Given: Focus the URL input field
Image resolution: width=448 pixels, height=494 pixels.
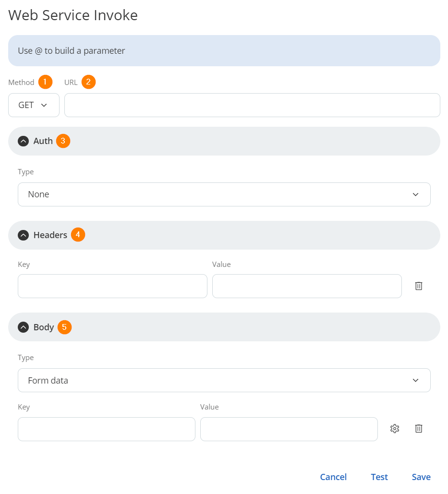Looking at the screenshot, I should coord(252,105).
